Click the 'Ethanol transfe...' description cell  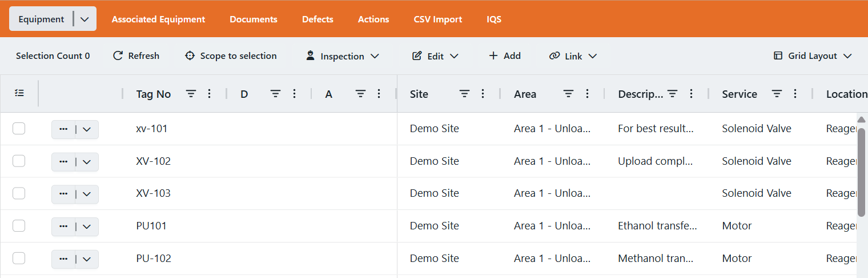click(657, 226)
